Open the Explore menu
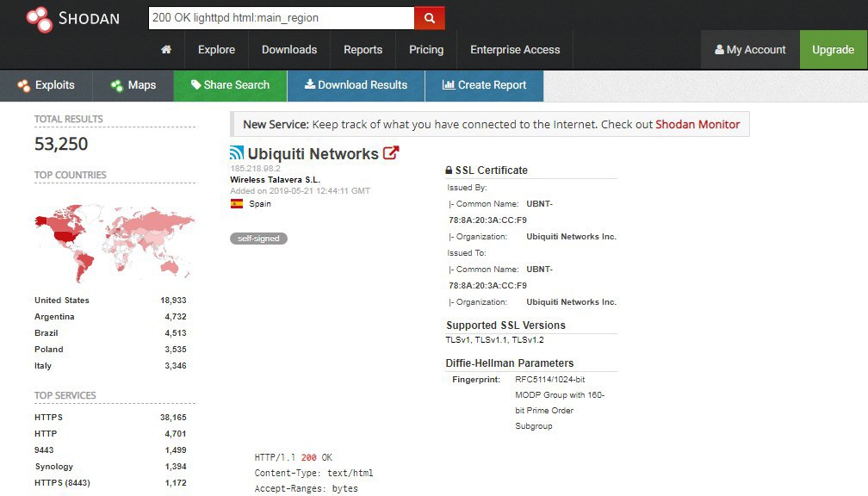This screenshot has width=868, height=496. [x=216, y=49]
